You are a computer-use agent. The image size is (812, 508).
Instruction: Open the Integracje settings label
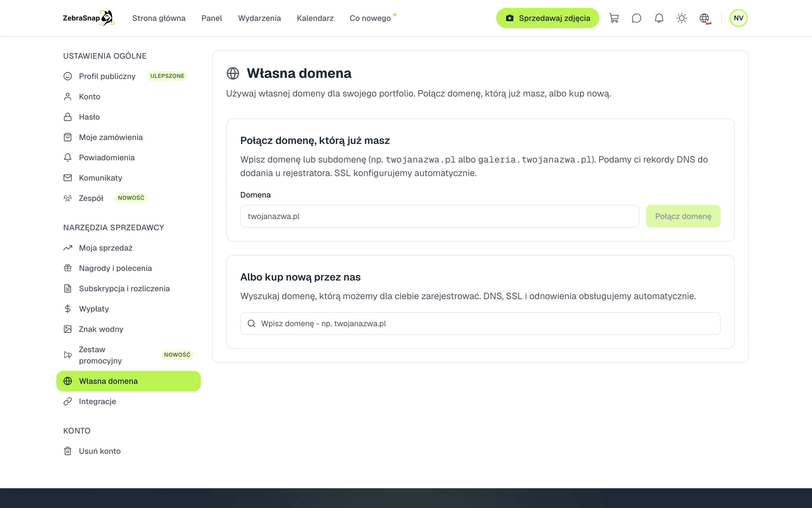97,402
